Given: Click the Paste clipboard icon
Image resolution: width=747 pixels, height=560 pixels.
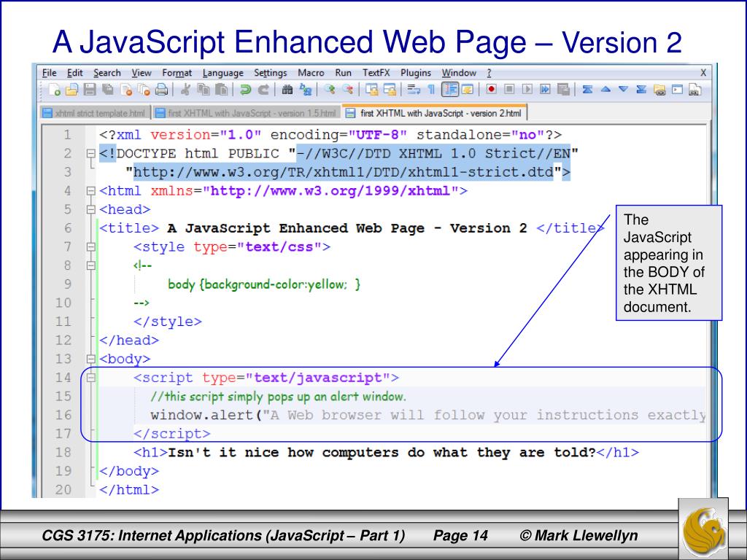Looking at the screenshot, I should click(x=222, y=89).
